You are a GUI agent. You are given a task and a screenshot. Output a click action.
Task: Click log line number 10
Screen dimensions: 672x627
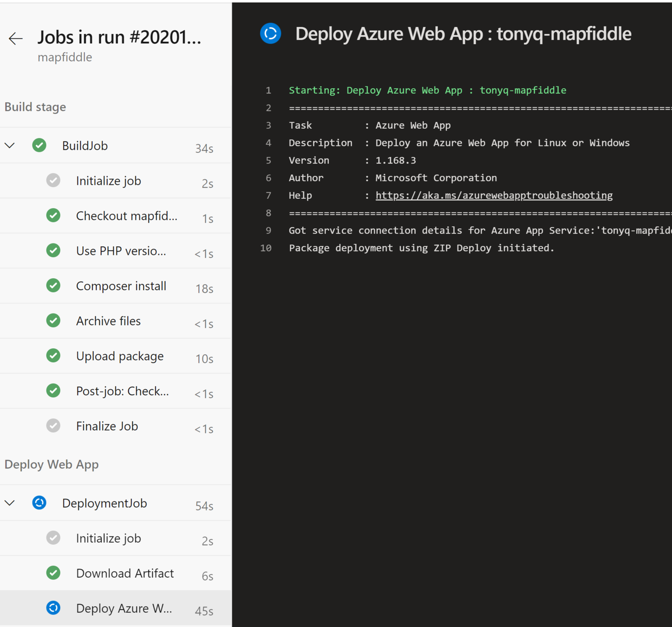point(266,248)
